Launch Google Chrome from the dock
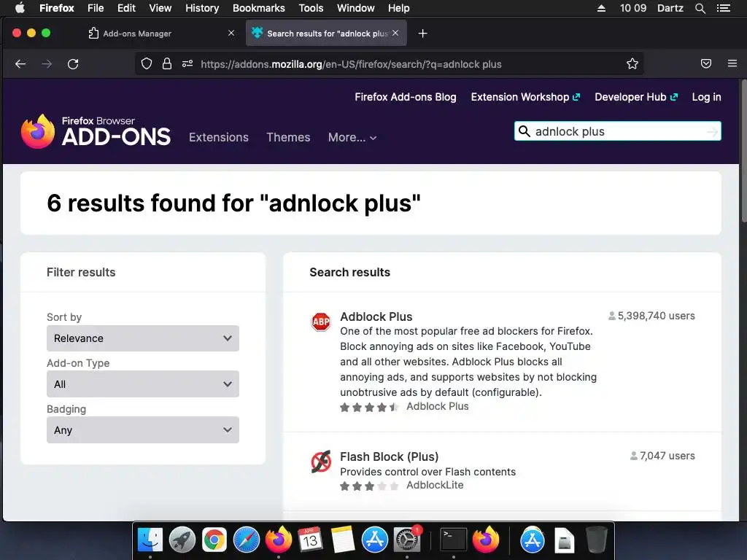The image size is (747, 560). coord(214,540)
